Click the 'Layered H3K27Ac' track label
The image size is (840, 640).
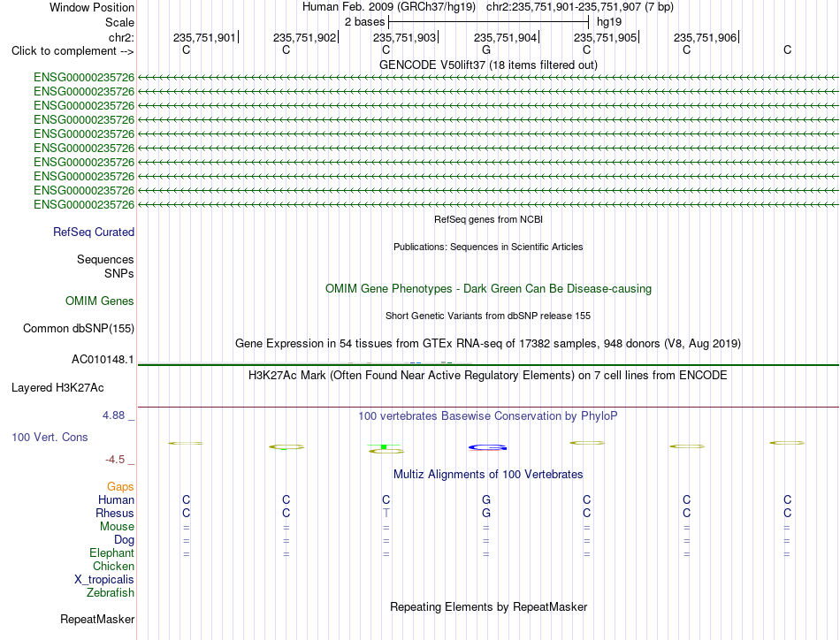(x=57, y=388)
